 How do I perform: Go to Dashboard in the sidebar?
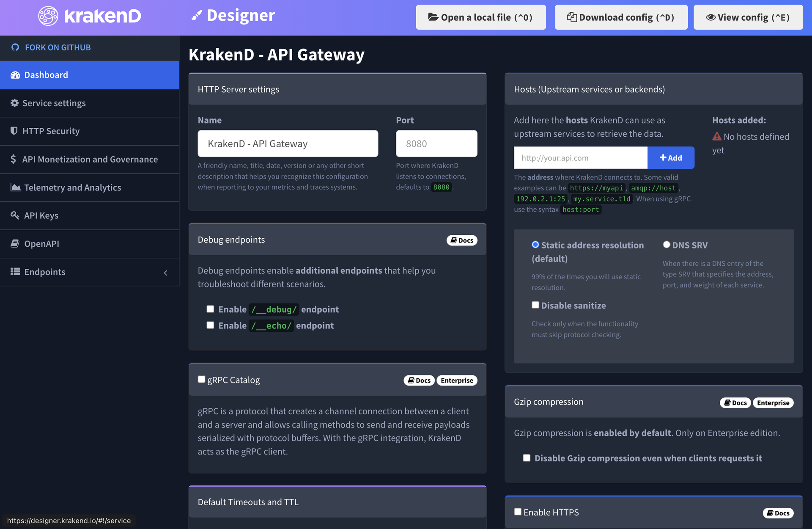90,75
